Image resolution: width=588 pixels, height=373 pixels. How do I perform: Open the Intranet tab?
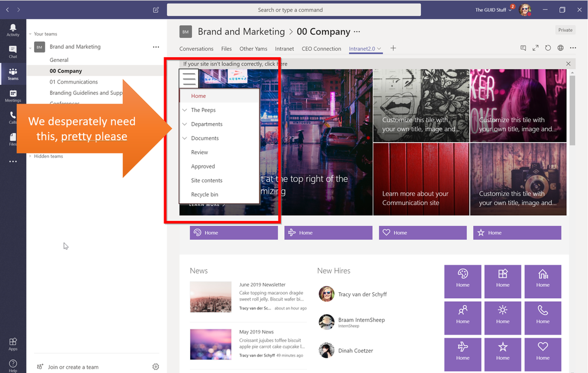(x=284, y=48)
